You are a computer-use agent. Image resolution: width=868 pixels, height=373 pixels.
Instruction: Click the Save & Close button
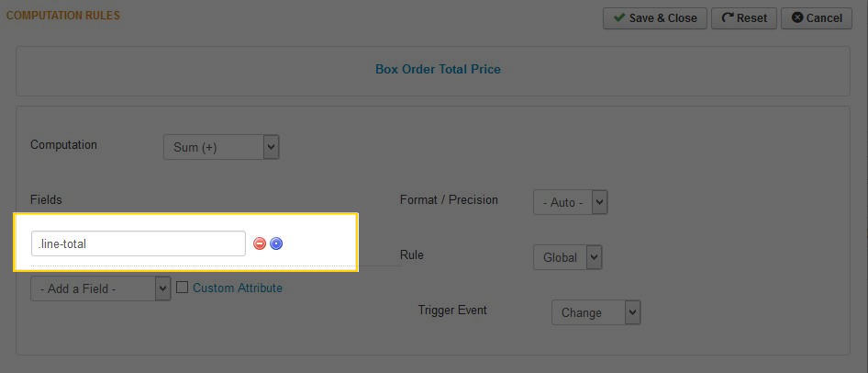[x=655, y=17]
